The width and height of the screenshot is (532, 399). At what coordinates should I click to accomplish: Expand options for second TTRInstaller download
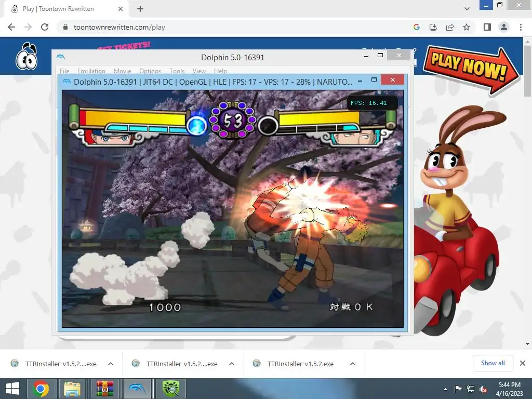point(232,364)
